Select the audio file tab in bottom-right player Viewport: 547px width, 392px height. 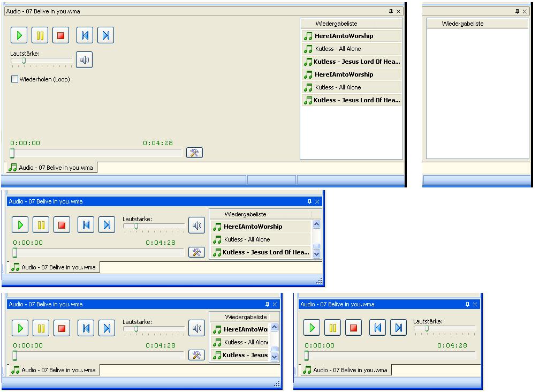pos(346,370)
